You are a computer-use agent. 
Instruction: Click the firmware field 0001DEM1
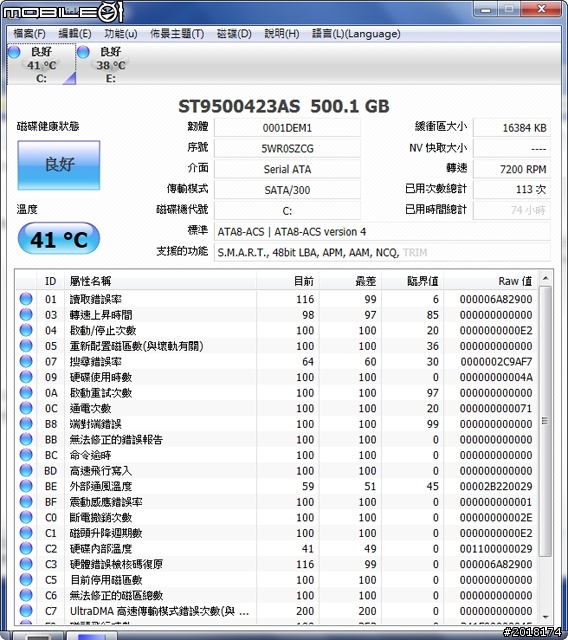point(287,128)
